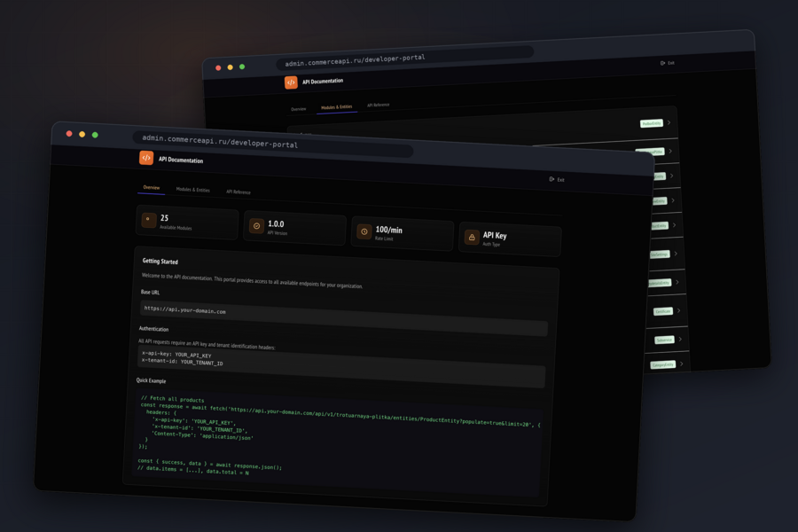
Task: Click the orange code logo in back window
Action: click(x=291, y=82)
